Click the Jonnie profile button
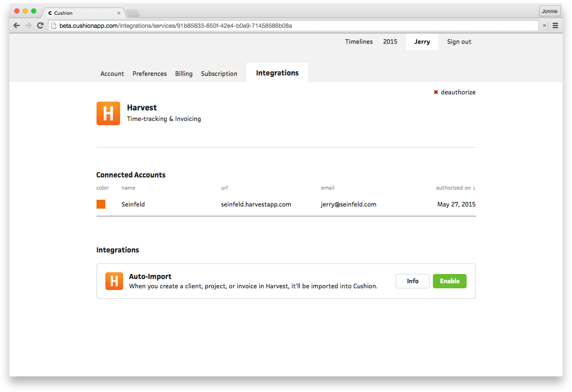The image size is (572, 392). 550,11
